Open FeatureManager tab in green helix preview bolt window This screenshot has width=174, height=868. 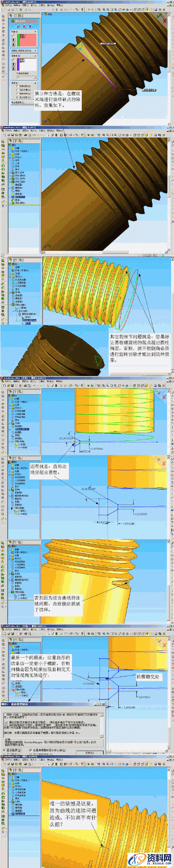coord(10,259)
